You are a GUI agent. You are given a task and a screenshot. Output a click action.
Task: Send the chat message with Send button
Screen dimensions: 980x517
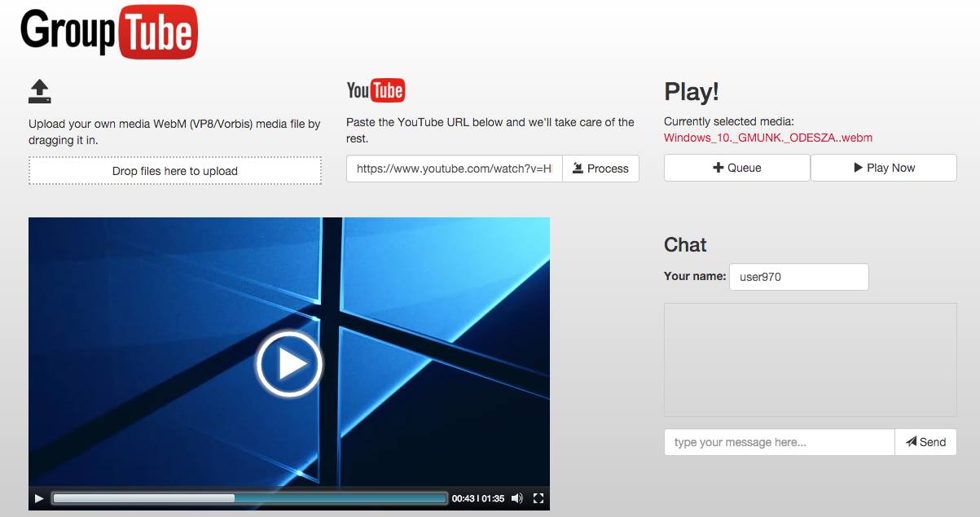(925, 442)
